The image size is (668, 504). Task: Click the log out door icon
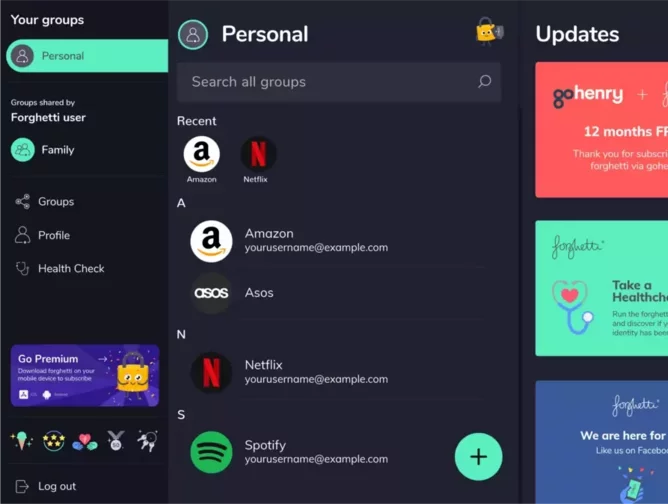click(x=22, y=486)
